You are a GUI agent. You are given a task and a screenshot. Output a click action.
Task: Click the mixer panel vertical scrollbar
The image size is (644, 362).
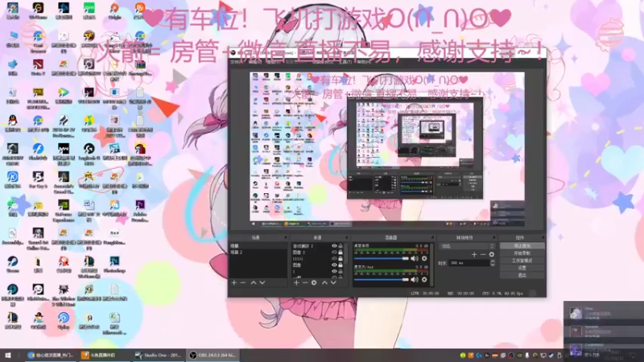pyautogui.click(x=431, y=265)
